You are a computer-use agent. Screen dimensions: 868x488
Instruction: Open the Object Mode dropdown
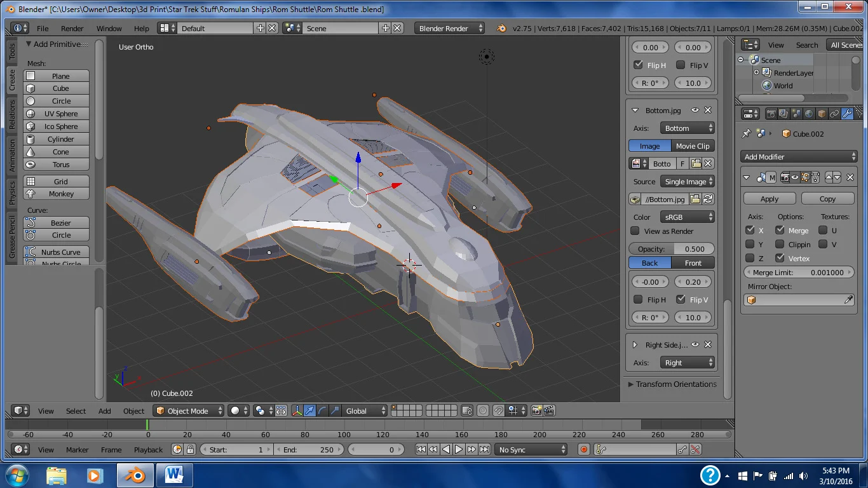(189, 411)
